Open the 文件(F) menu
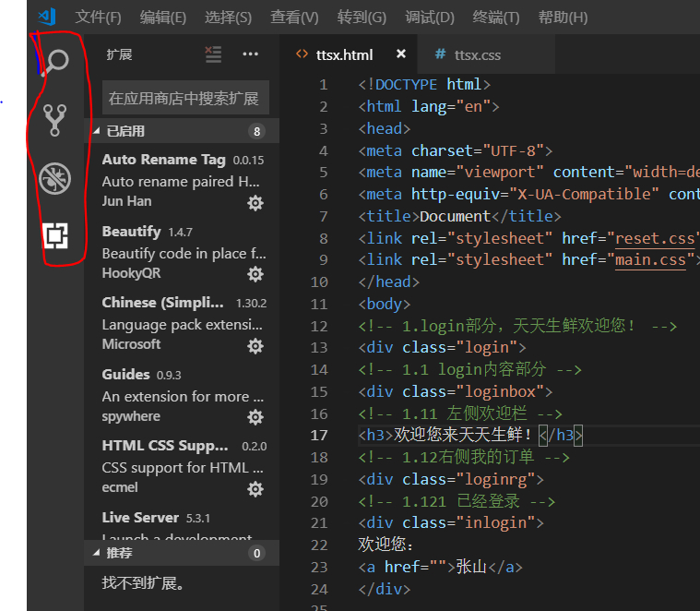Screen dimensions: 700x611 tap(98, 18)
